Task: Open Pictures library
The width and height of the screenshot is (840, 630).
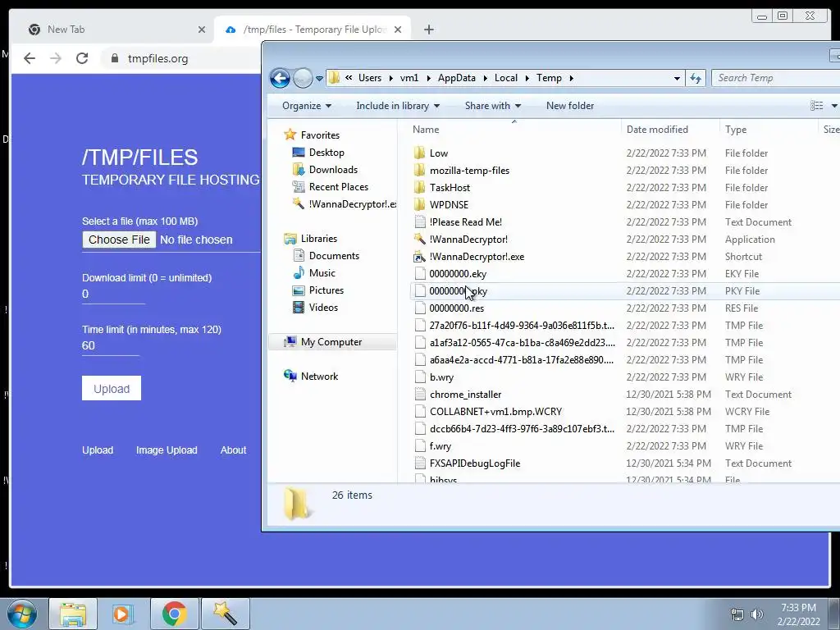Action: point(326,290)
